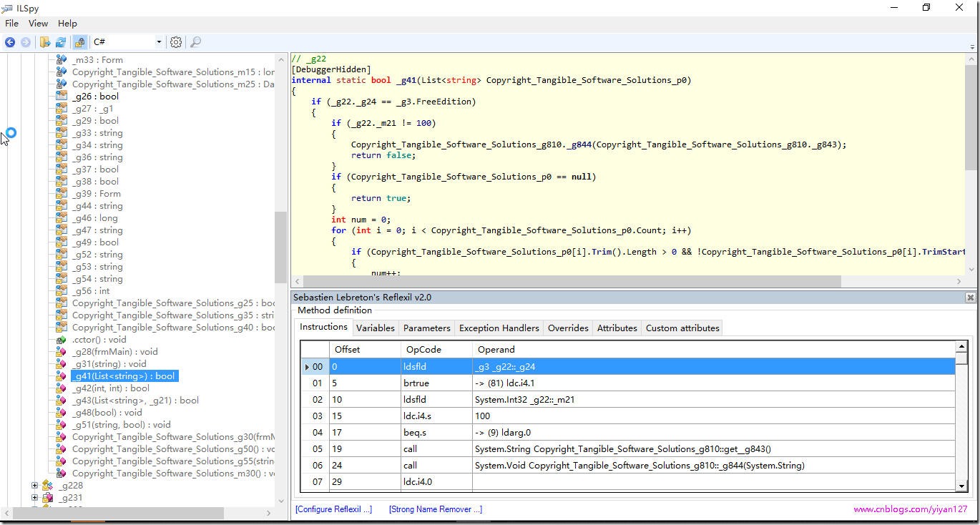This screenshot has height=525, width=980.
Task: Select the _g49 : bool field
Action: [95, 242]
